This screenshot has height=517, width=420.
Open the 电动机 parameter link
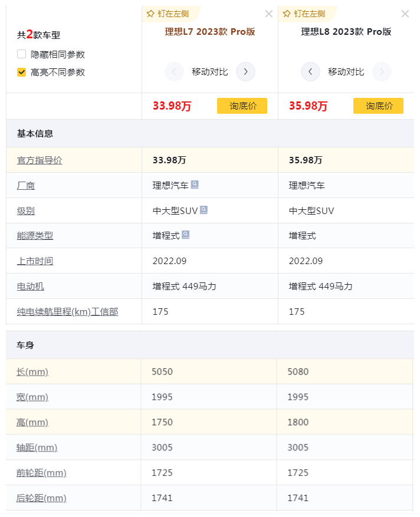(30, 287)
